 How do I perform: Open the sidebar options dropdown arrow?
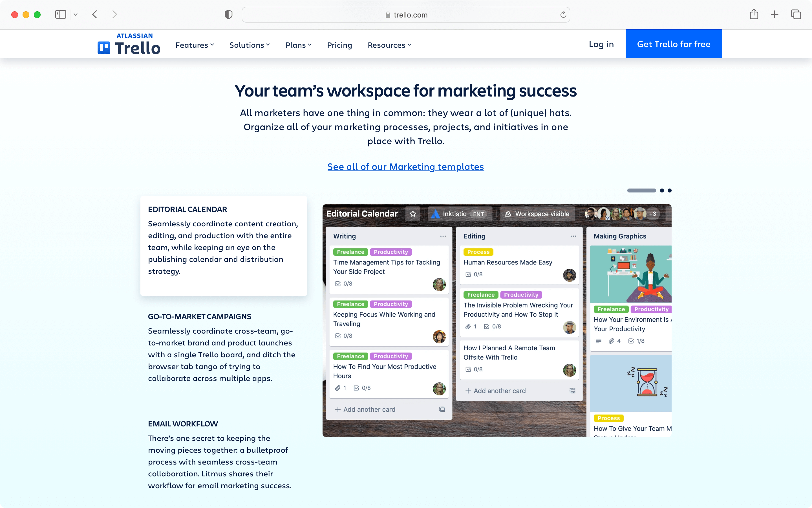click(76, 14)
